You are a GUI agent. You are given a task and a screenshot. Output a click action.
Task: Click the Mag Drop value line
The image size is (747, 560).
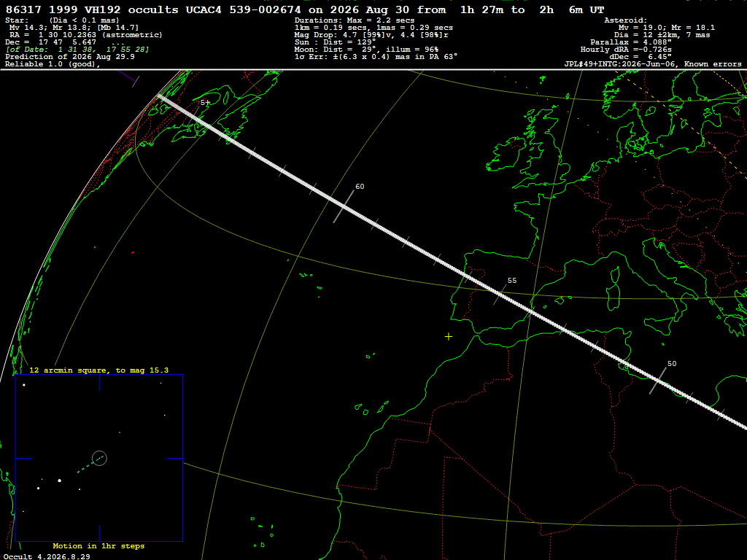click(371, 35)
